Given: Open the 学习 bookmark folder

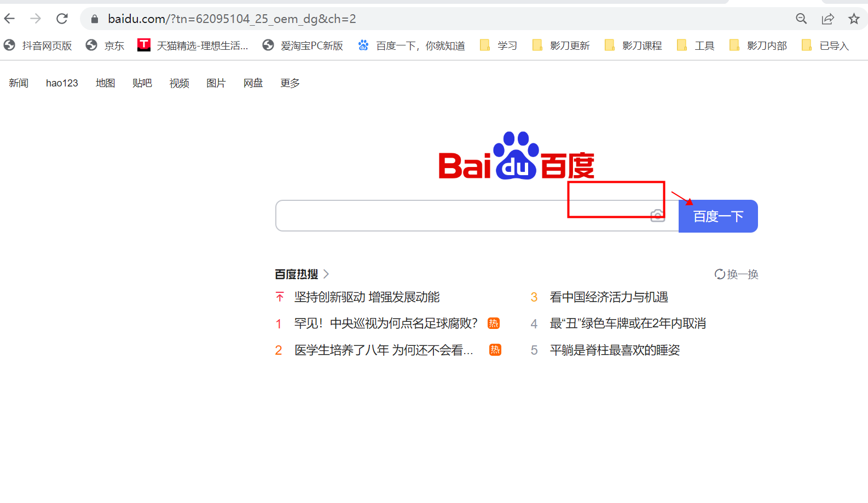Looking at the screenshot, I should pos(499,45).
